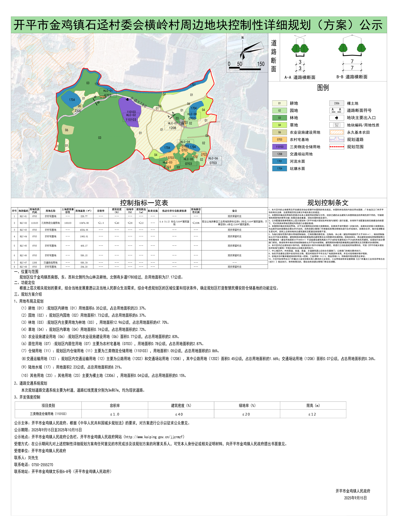Click the road section A-A legend symbol

(x=337, y=110)
